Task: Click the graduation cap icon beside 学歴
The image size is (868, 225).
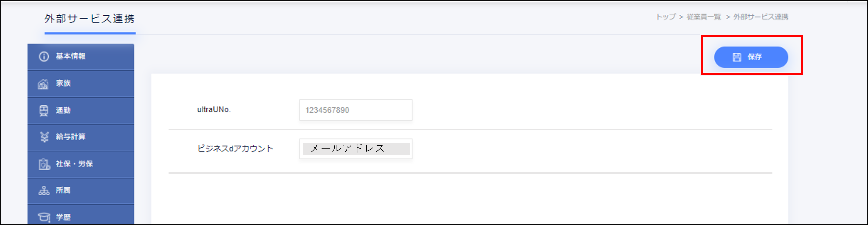Action: (x=44, y=217)
